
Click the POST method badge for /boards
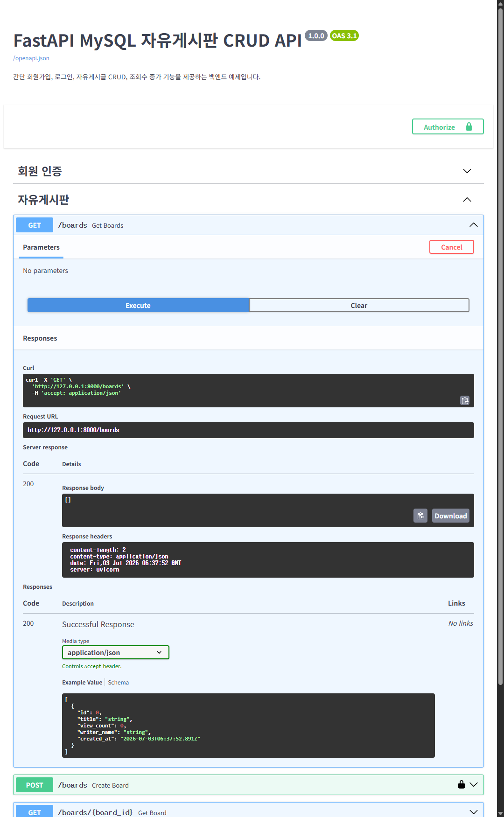pyautogui.click(x=35, y=785)
